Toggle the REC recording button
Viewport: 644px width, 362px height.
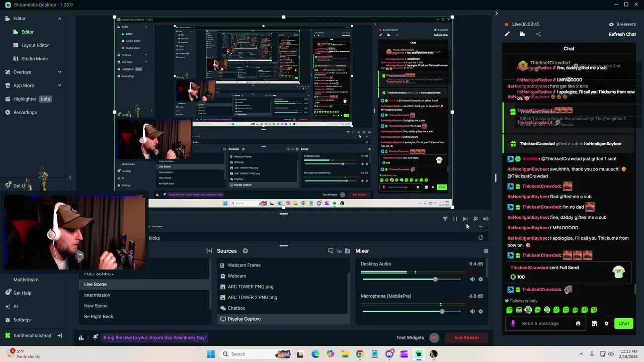pos(434,337)
